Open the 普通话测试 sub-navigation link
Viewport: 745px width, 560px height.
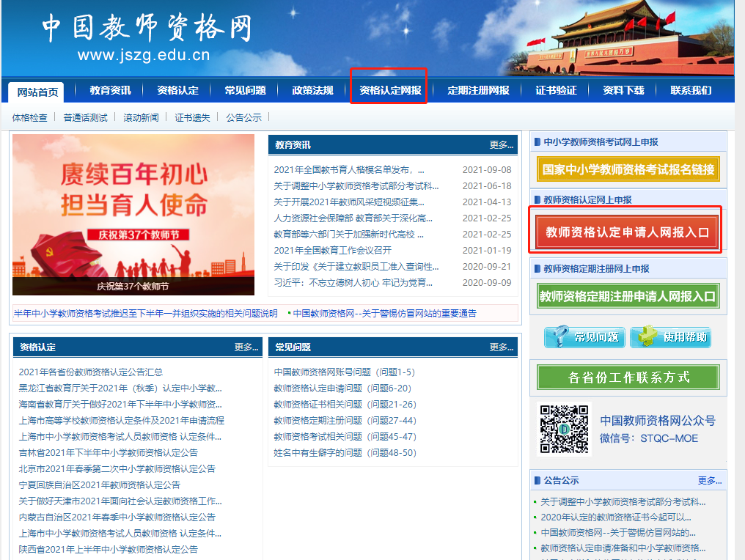[86, 117]
